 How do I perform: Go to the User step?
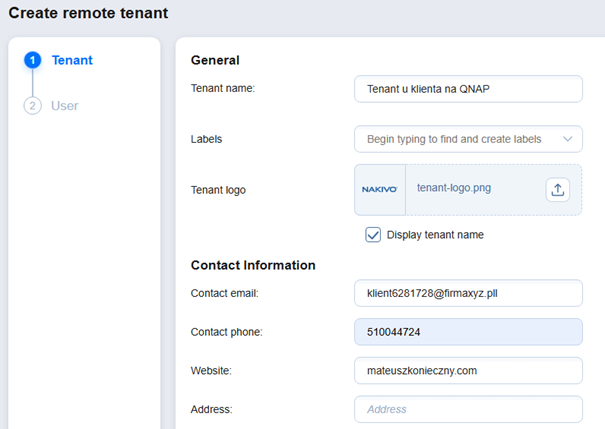(x=64, y=106)
